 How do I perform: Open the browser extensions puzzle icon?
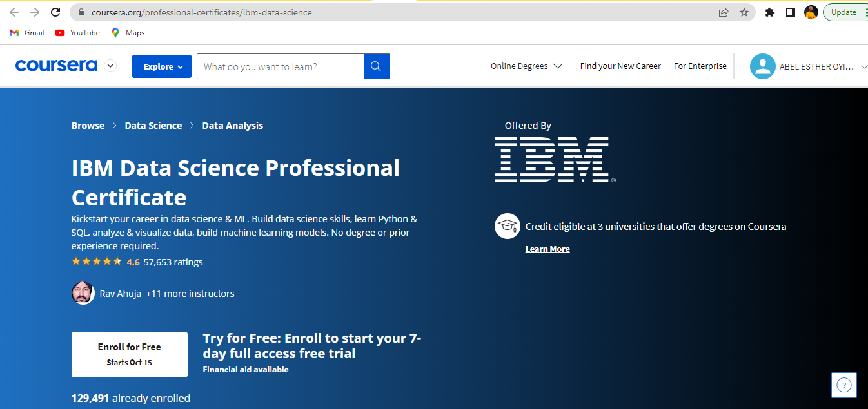click(x=769, y=12)
